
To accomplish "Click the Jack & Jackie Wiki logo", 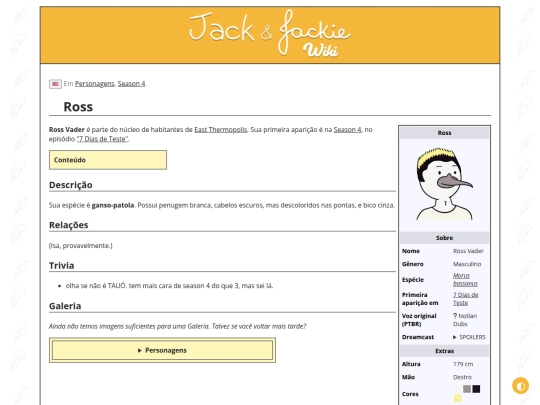I will tap(270, 34).
